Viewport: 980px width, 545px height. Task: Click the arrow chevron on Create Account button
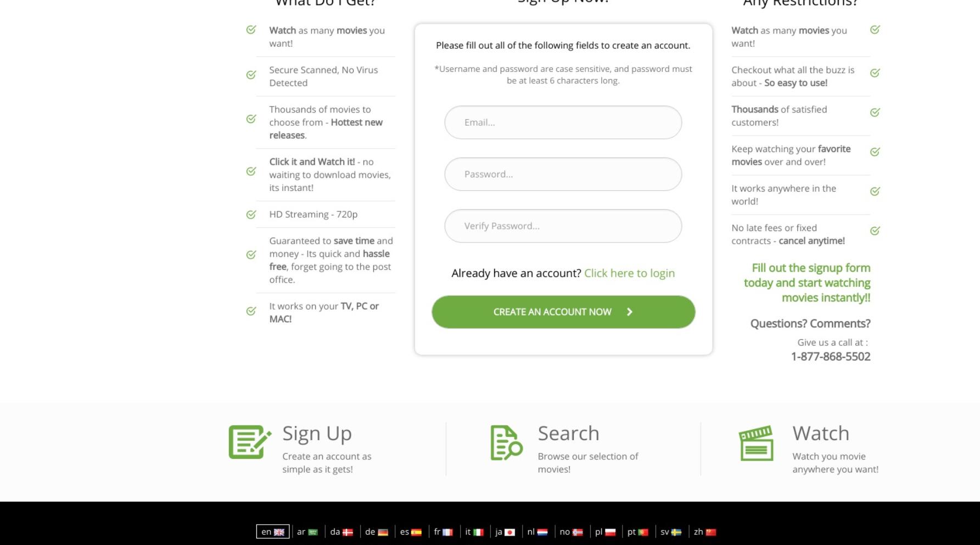pos(630,312)
